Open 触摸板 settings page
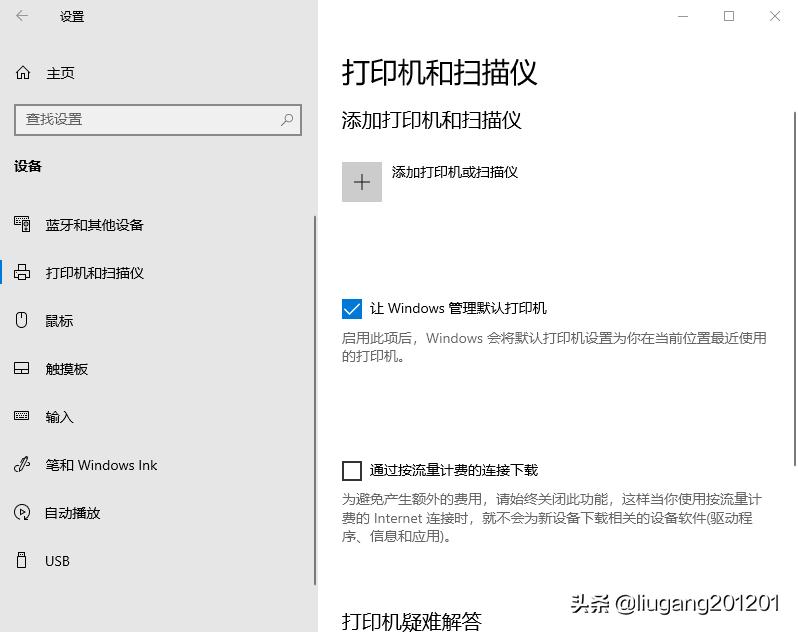Image resolution: width=798 pixels, height=632 pixels. (x=67, y=369)
